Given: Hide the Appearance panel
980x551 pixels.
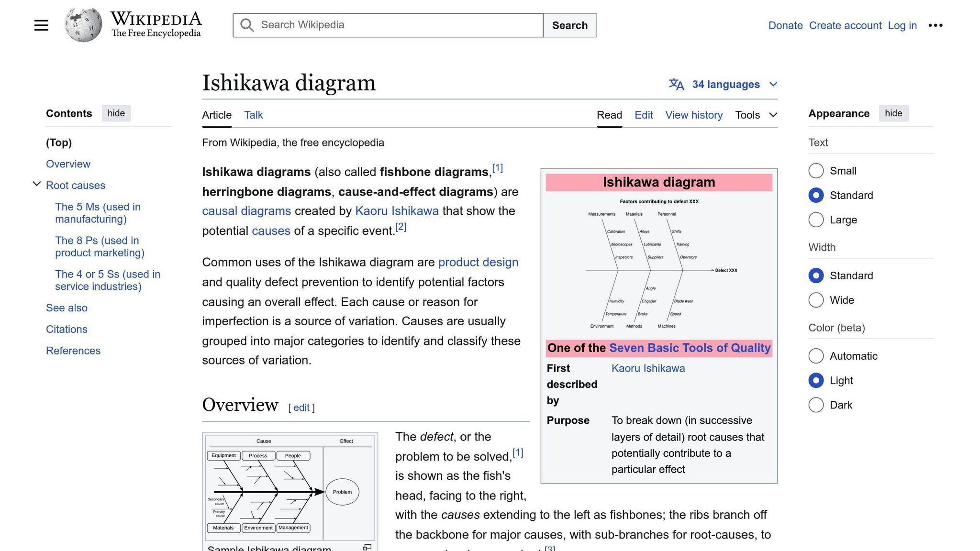Looking at the screenshot, I should (893, 113).
